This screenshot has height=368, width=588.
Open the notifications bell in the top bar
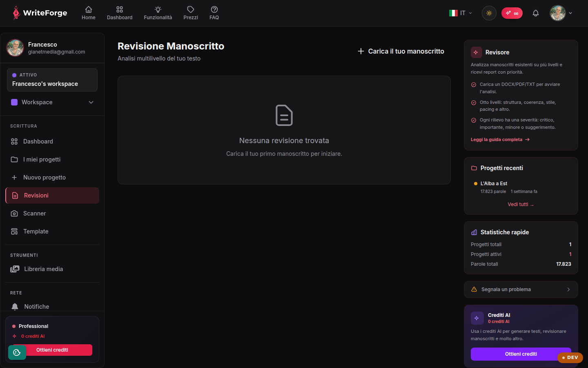pos(536,13)
